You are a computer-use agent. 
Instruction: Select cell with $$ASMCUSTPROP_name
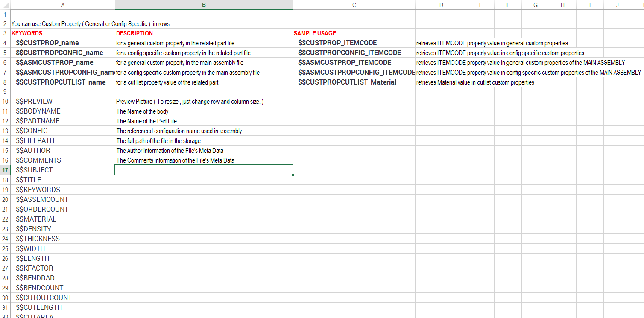(63, 62)
